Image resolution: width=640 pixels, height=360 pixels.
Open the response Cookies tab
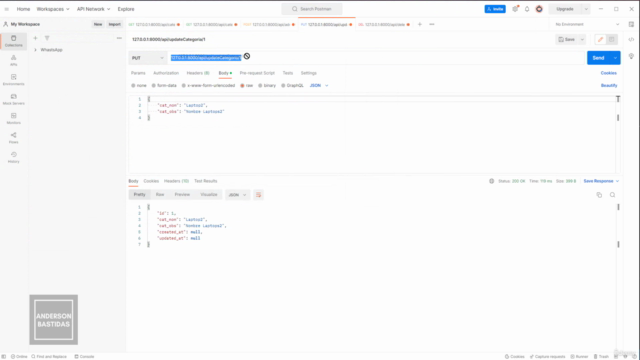151,181
